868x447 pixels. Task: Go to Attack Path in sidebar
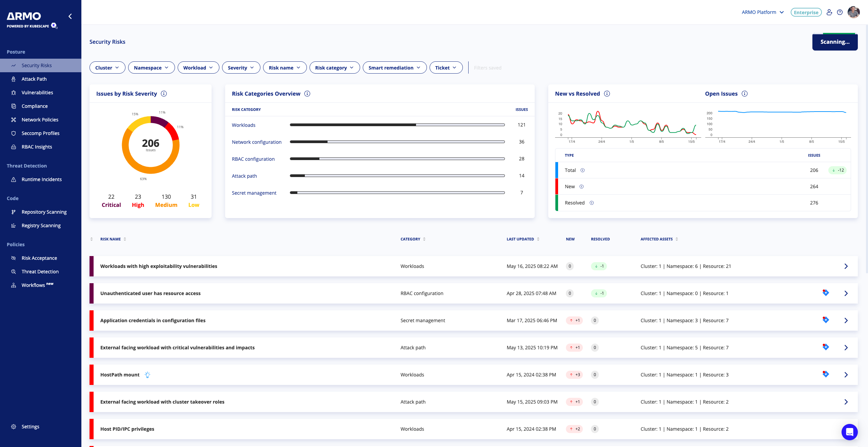pos(34,79)
